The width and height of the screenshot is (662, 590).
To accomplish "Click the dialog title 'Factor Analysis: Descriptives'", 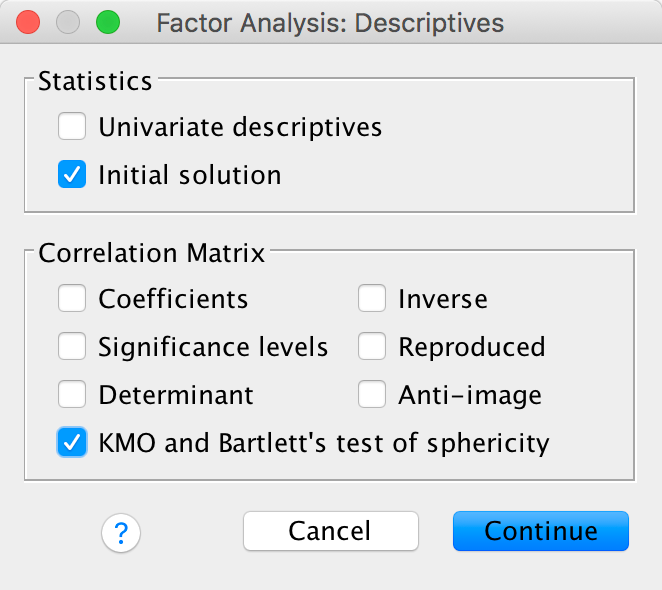I will (330, 22).
